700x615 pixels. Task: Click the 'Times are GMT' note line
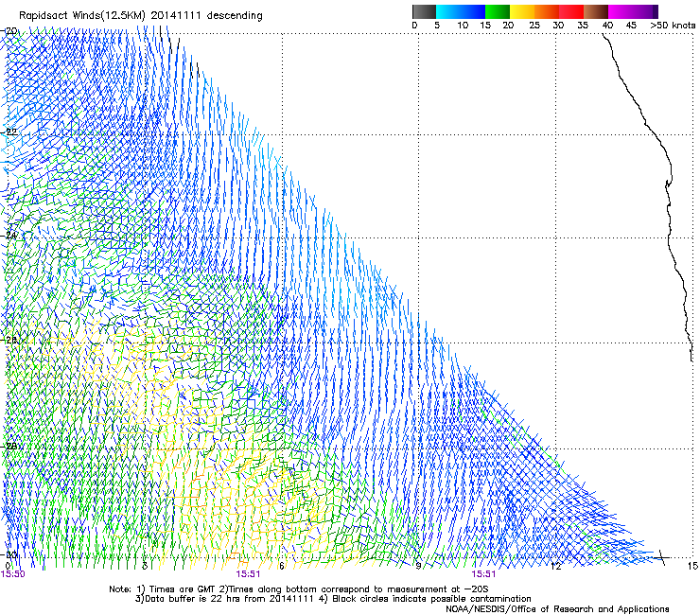click(x=299, y=589)
